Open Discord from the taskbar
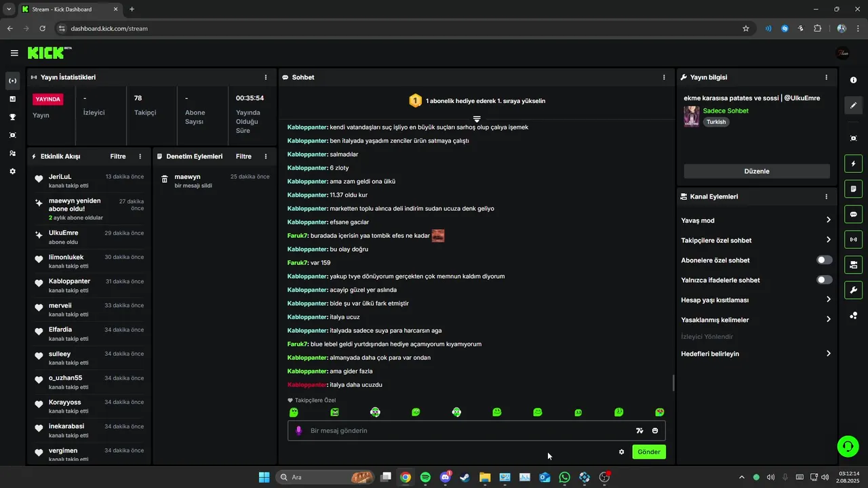 (446, 477)
